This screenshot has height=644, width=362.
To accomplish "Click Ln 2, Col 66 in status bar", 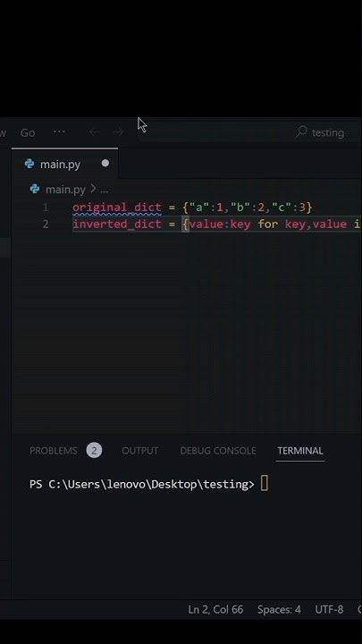I will (215, 609).
